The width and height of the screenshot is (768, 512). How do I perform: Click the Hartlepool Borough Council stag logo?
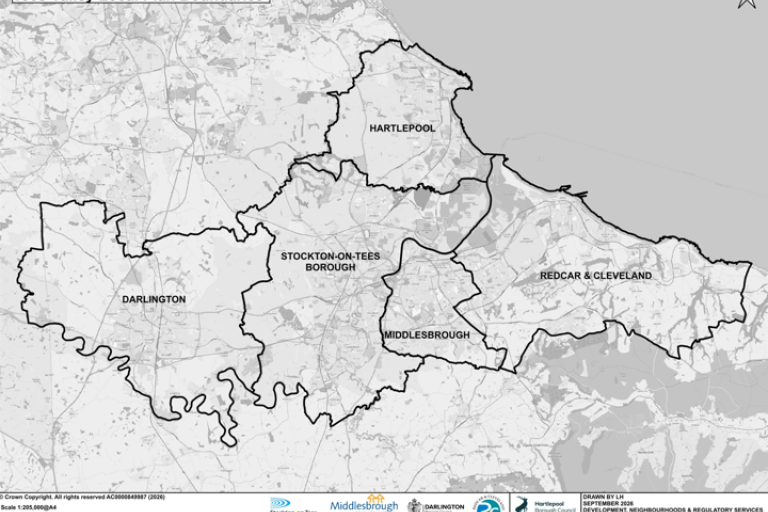tap(522, 505)
